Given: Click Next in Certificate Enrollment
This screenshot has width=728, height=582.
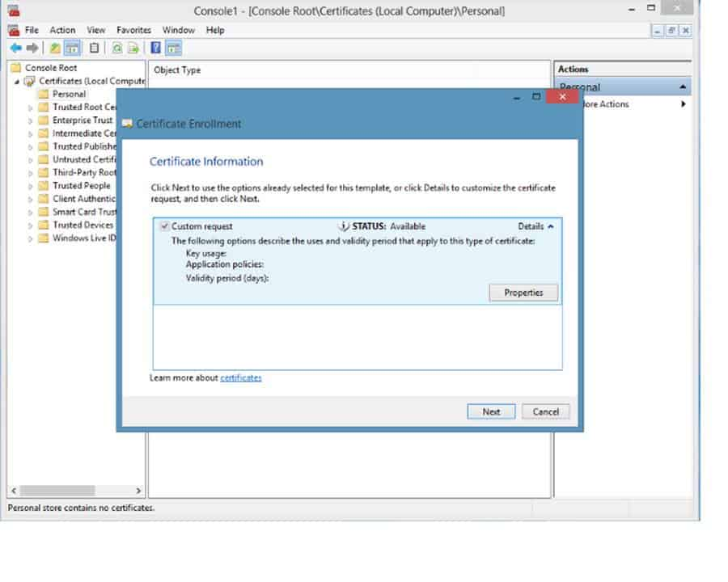Looking at the screenshot, I should [x=491, y=411].
